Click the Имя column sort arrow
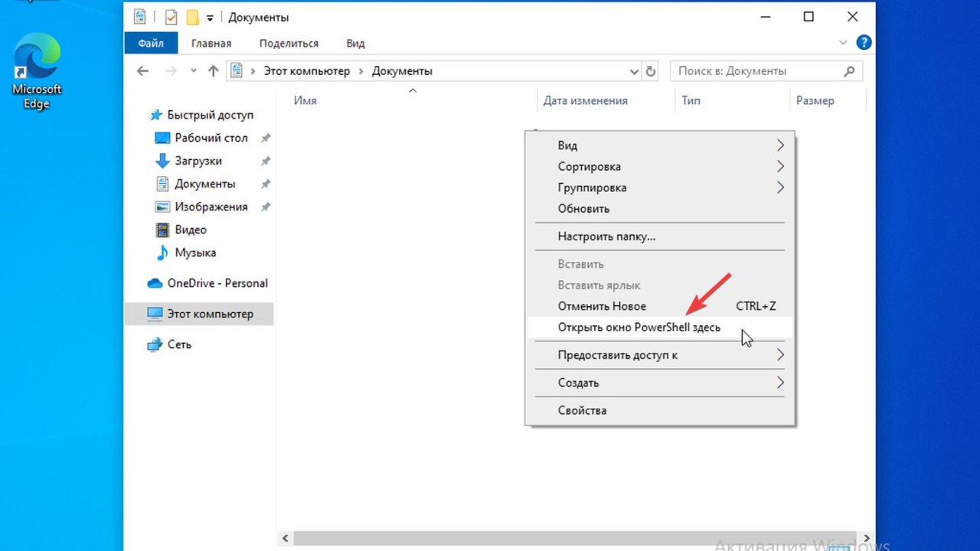980x551 pixels. [413, 90]
